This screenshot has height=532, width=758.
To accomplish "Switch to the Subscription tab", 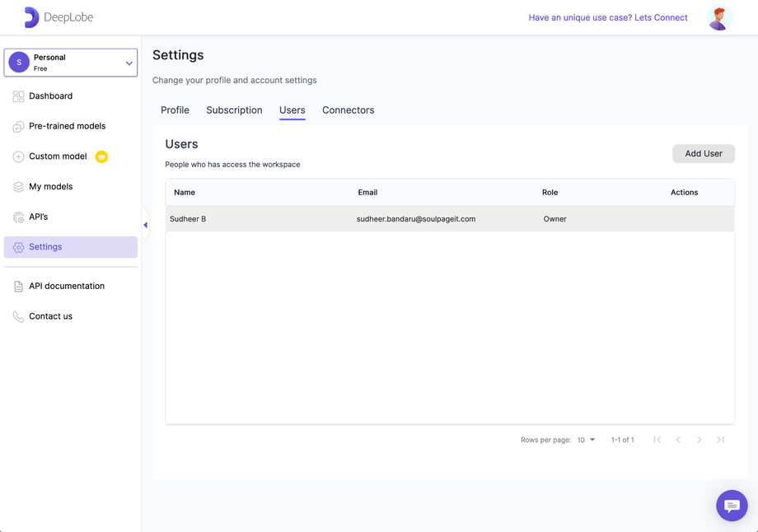I will (x=234, y=110).
